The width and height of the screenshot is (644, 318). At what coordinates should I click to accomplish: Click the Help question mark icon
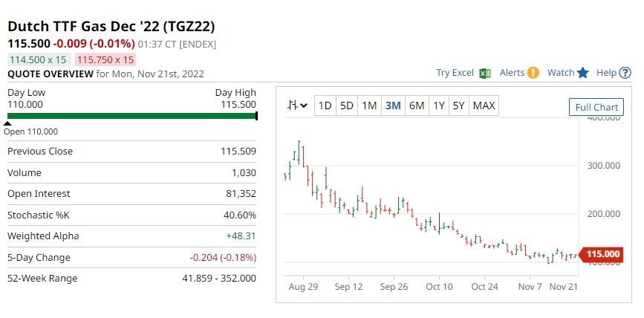[x=625, y=73]
